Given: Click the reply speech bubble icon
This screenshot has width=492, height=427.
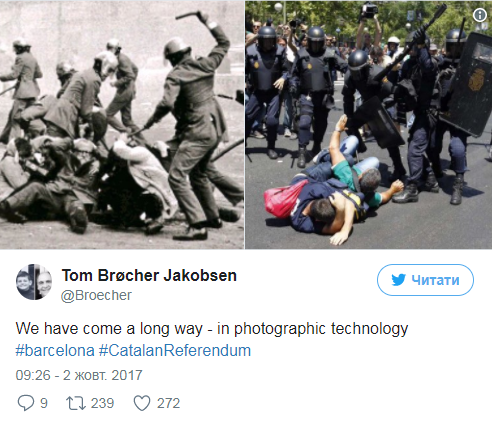Looking at the screenshot, I should tap(25, 403).
